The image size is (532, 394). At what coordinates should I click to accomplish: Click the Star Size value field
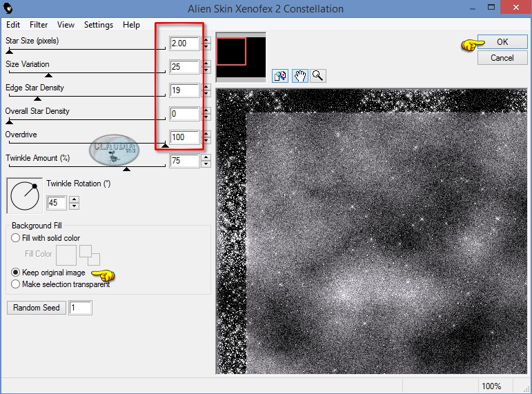coord(184,43)
